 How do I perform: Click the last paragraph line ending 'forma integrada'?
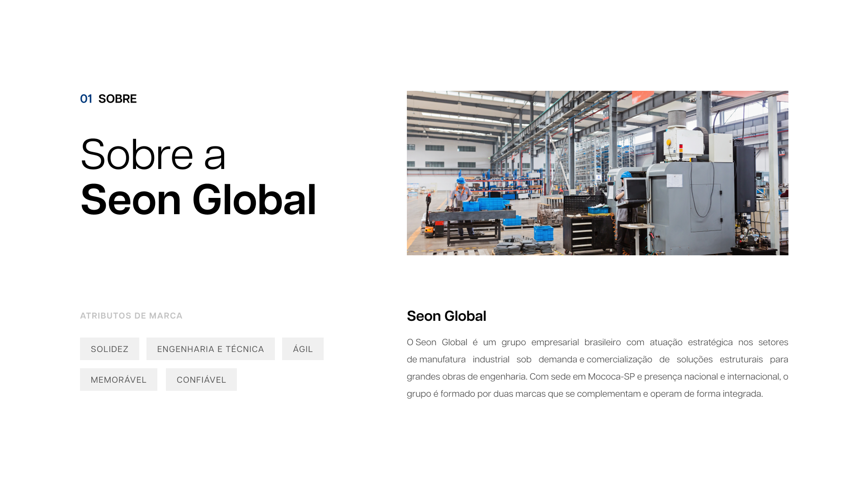click(x=584, y=394)
